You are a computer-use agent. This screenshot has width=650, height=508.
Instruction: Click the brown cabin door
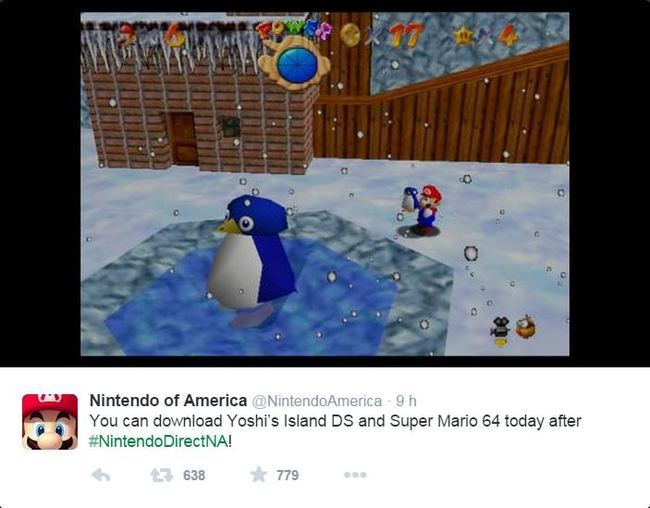(182, 139)
